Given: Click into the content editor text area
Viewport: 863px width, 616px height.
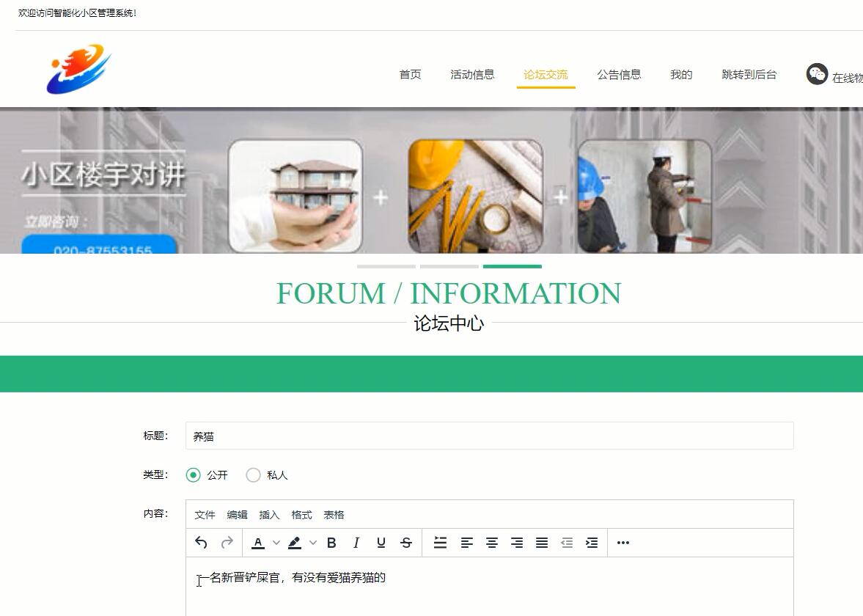Looking at the screenshot, I should click(489, 586).
